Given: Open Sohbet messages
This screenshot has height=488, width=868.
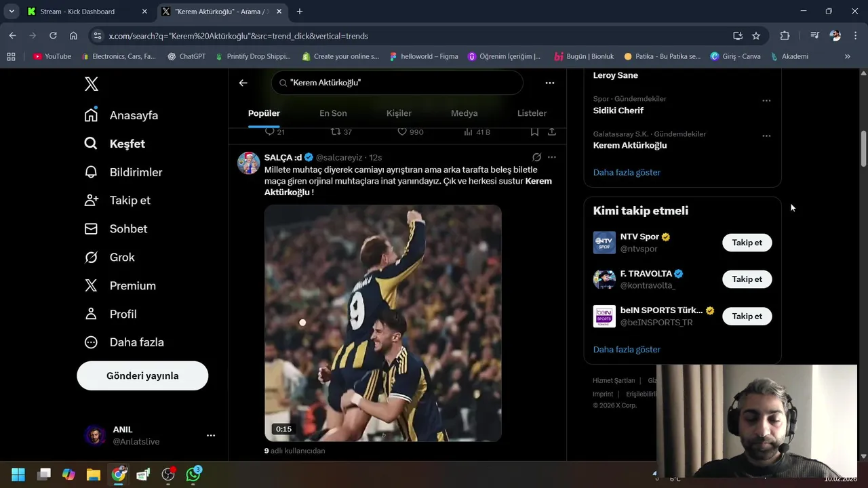Looking at the screenshot, I should pos(116,229).
